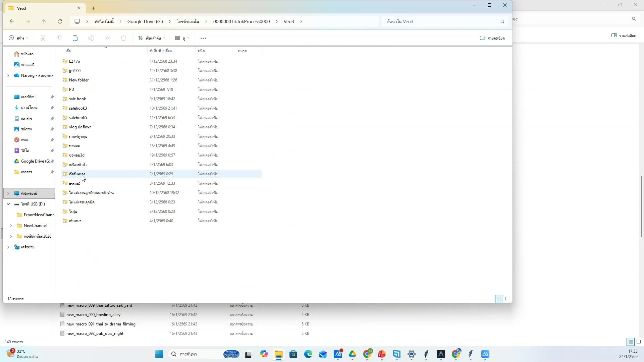Open the Sort dropdown in toolbar

pos(152,38)
